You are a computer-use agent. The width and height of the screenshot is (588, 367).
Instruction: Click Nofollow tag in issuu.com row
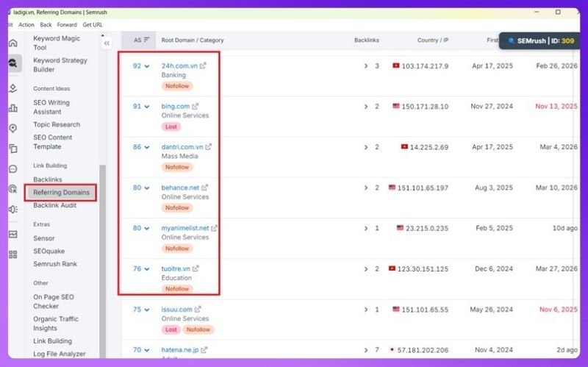point(198,329)
